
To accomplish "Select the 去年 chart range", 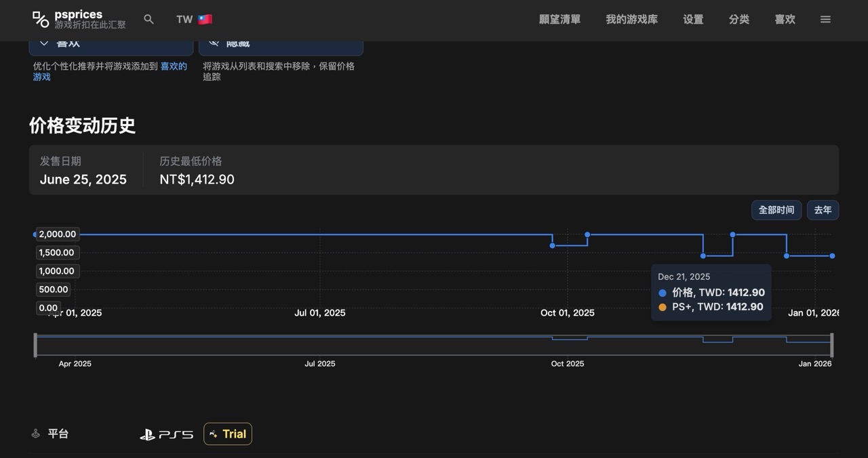I will tap(823, 210).
